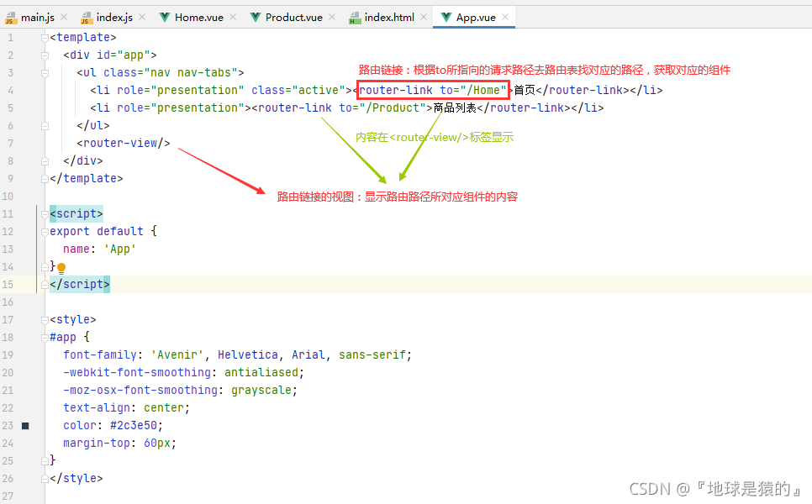Click the main.js file icon
Image resolution: width=812 pixels, height=504 pixels.
[x=10, y=18]
